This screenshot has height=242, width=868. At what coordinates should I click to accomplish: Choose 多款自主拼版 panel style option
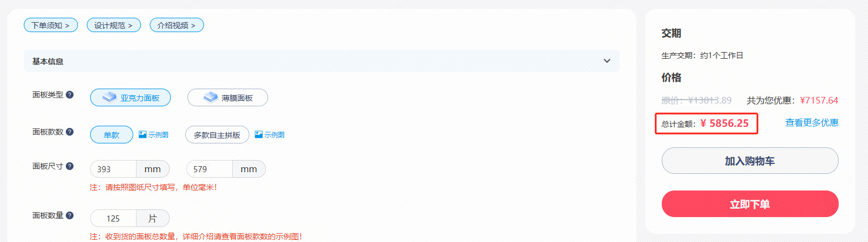pyautogui.click(x=217, y=135)
